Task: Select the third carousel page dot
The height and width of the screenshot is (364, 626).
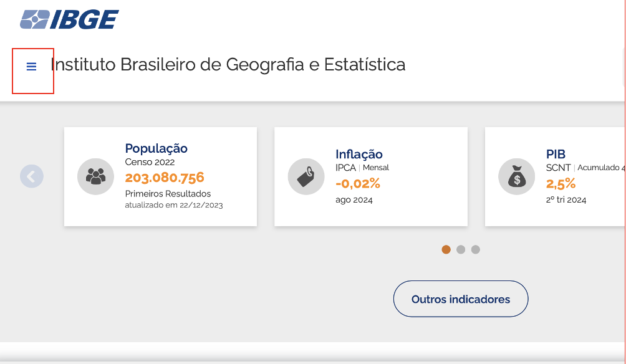Action: point(476,249)
